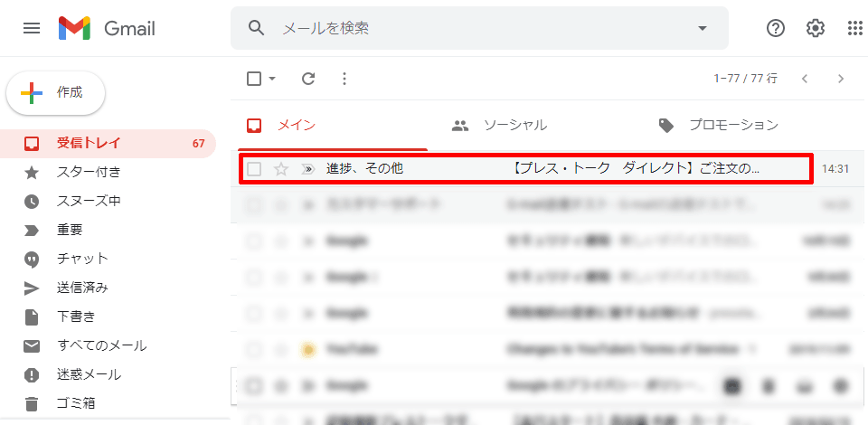
Task: Open the スター付き folder
Action: coord(89,172)
